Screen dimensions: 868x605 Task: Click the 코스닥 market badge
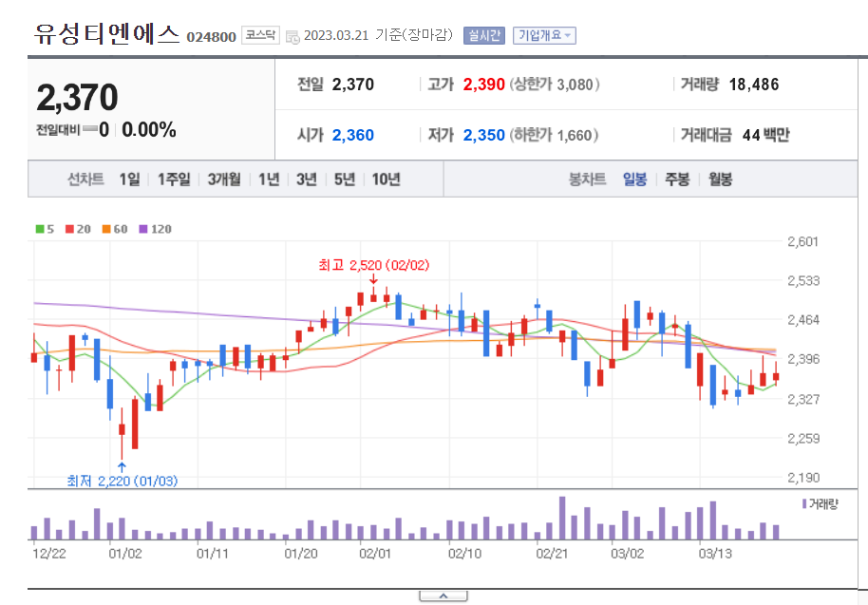260,35
